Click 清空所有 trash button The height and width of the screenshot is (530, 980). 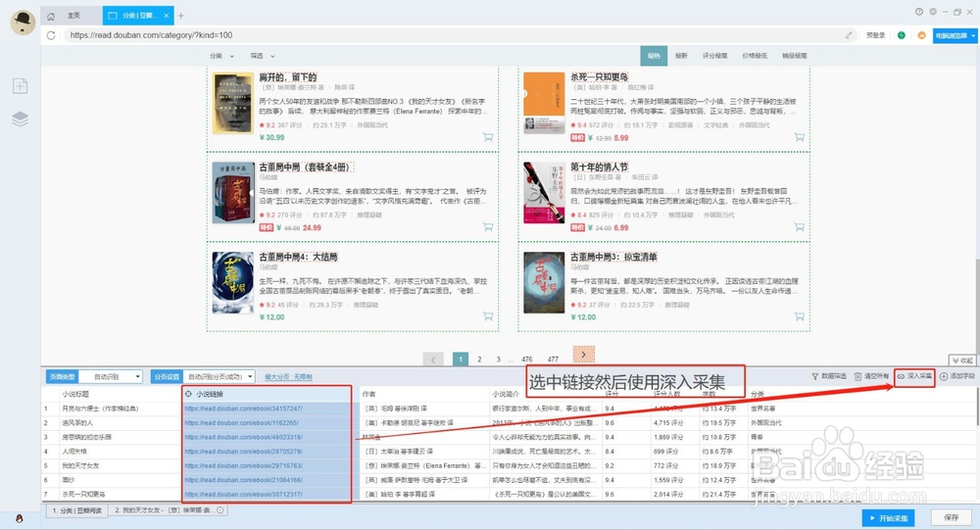[x=871, y=376]
